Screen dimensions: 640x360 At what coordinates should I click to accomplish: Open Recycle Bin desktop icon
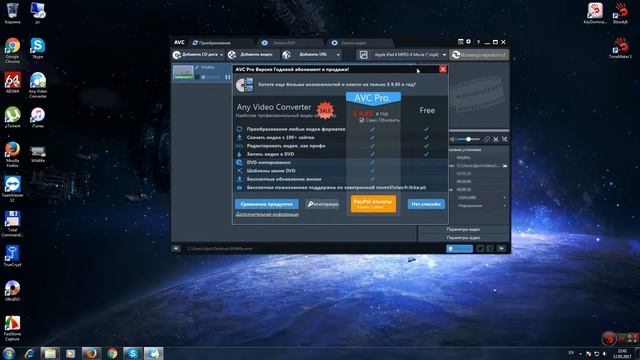pyautogui.click(x=12, y=13)
